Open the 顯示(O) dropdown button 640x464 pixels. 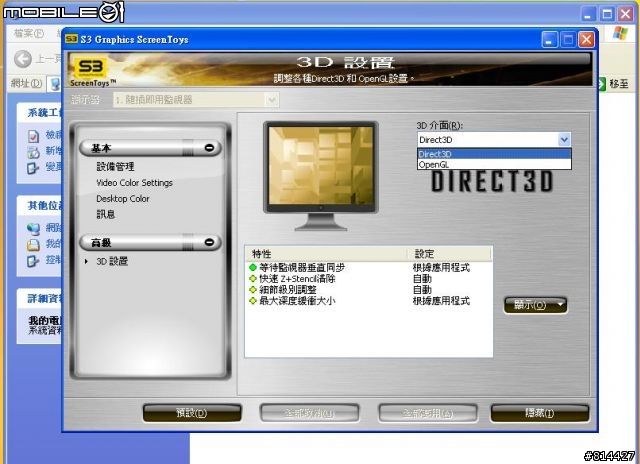coord(535,305)
